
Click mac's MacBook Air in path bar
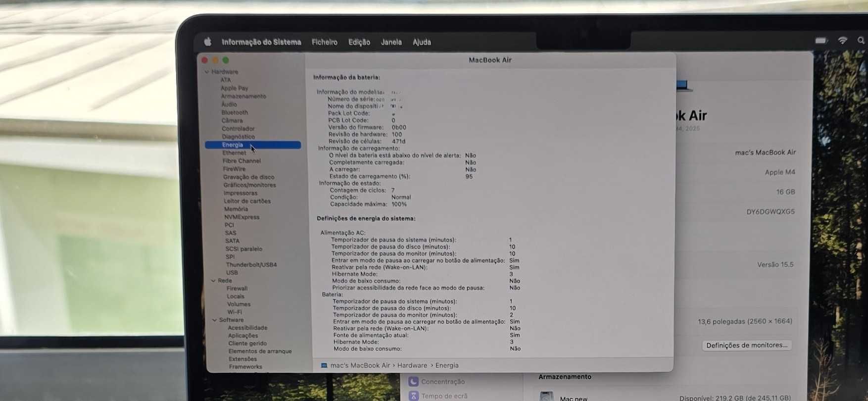click(360, 365)
